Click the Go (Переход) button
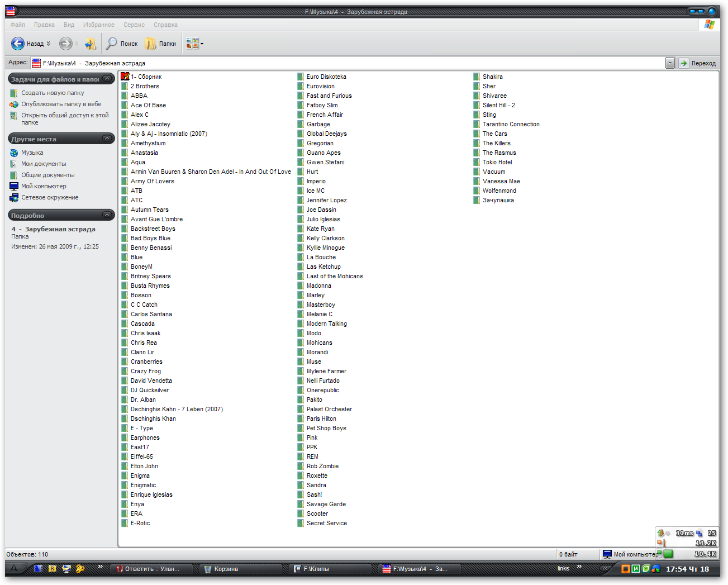Screen dimensions: 728x585 [697, 63]
